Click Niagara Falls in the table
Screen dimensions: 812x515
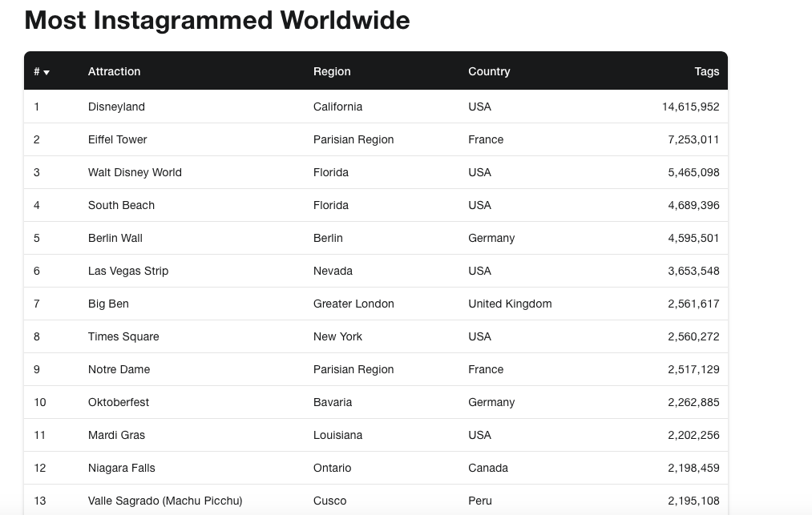point(121,468)
